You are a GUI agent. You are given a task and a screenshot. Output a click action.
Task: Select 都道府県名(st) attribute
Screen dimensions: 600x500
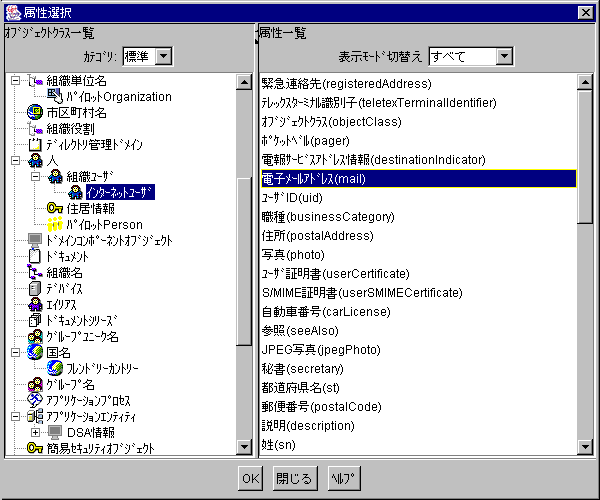coord(418,388)
